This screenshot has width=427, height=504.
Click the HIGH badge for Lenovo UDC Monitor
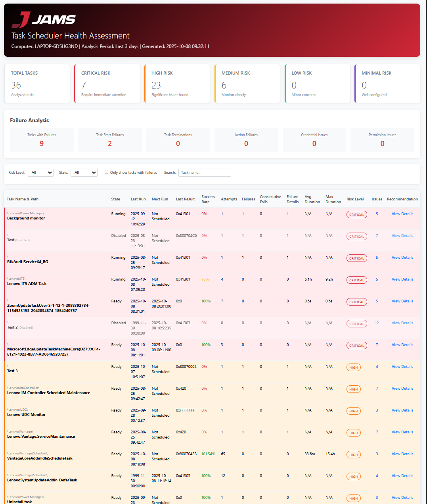pos(353,411)
